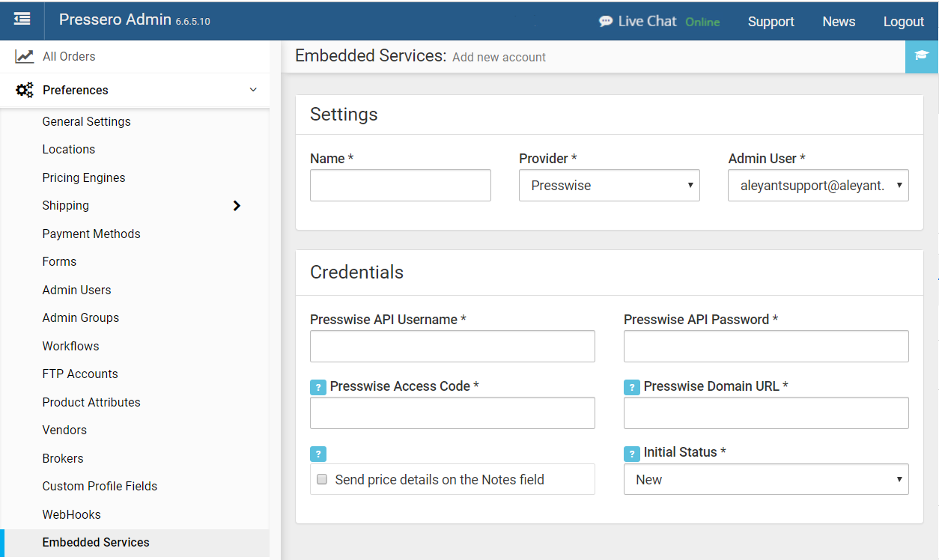Click Logout in the header
Image resolution: width=939 pixels, height=560 pixels.
[x=904, y=22]
